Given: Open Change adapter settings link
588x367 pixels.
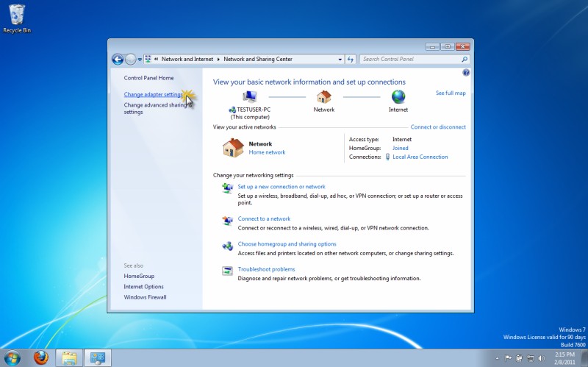Looking at the screenshot, I should 153,95.
